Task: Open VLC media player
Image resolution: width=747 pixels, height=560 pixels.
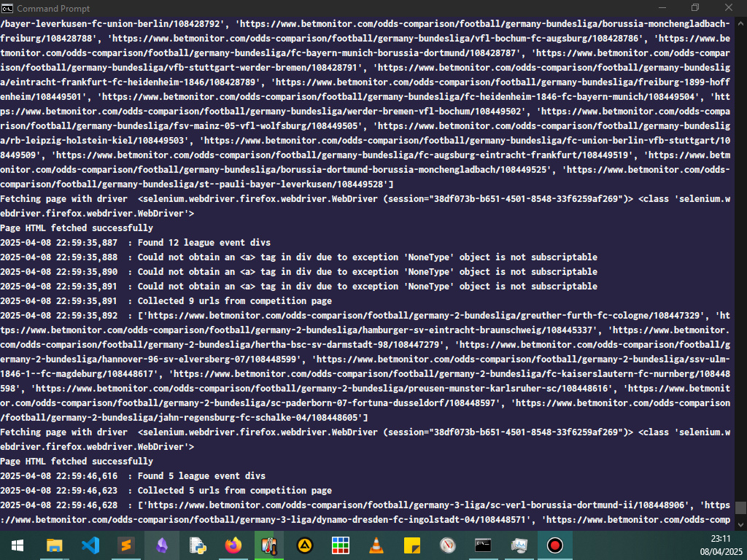Action: click(x=376, y=545)
